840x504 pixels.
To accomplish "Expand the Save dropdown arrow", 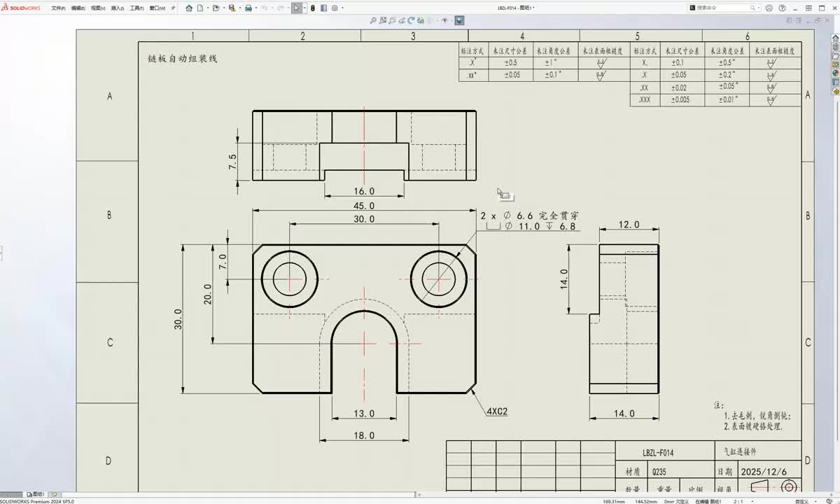I will (x=239, y=8).
